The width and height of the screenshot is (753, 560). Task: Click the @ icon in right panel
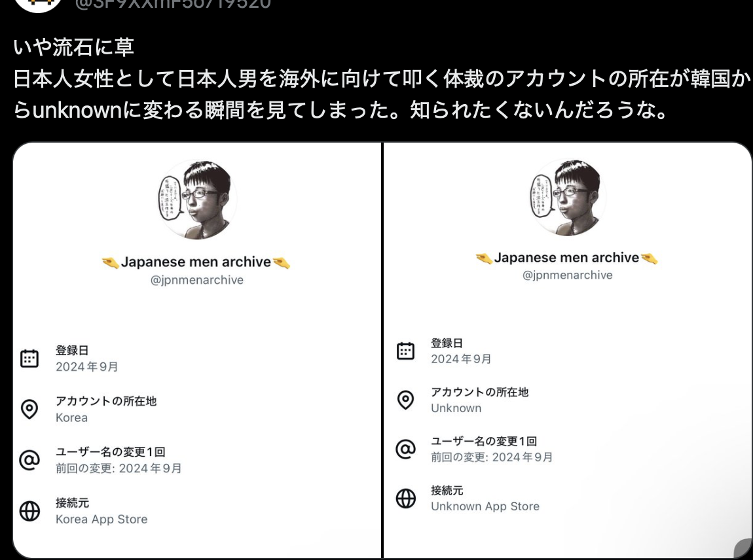pos(405,449)
